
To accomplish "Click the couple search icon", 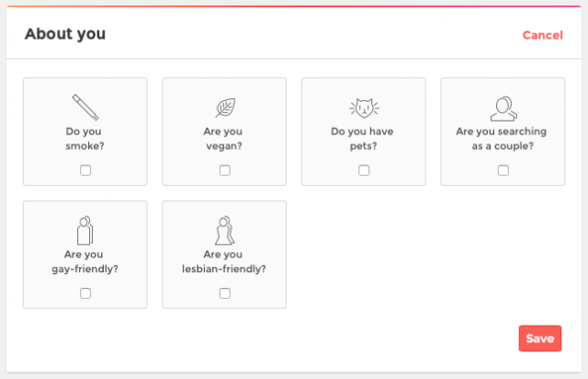I will [503, 109].
